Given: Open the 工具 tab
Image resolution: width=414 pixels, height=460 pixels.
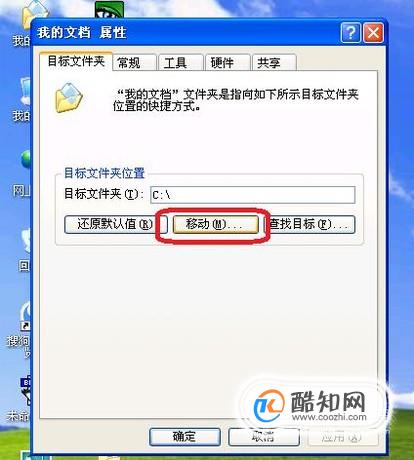Looking at the screenshot, I should (181, 62).
